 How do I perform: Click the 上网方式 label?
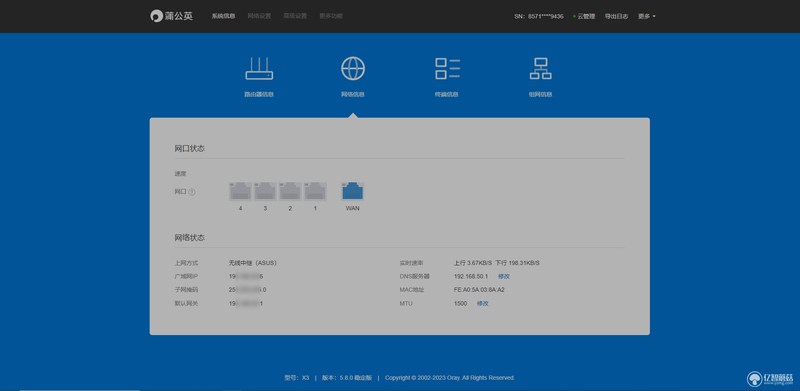click(186, 263)
